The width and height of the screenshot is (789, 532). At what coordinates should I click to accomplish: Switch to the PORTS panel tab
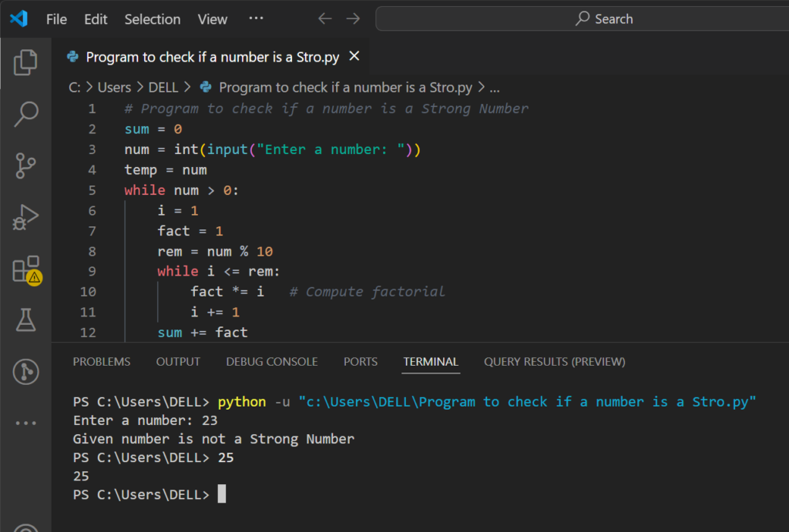pos(361,362)
